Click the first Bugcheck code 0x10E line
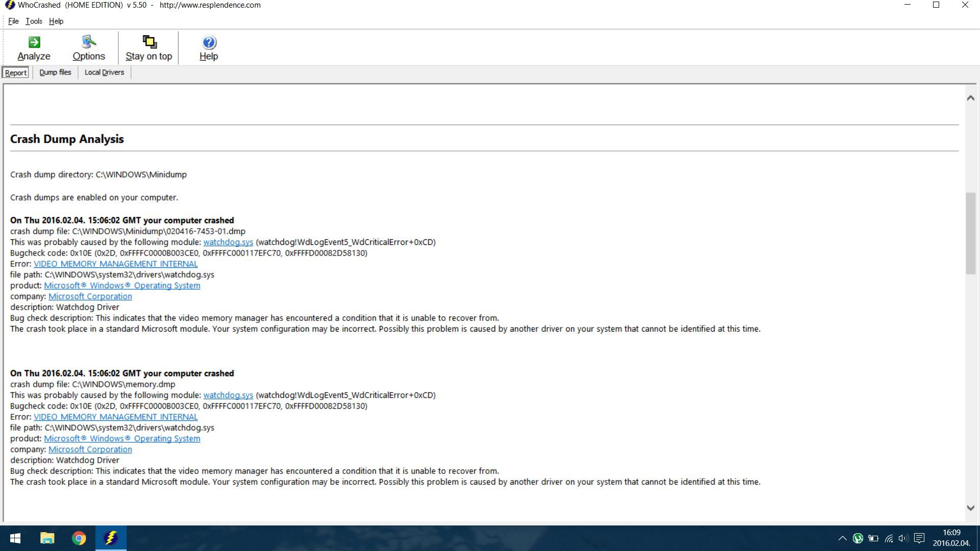Screen dimensions: 980x551 click(189, 253)
